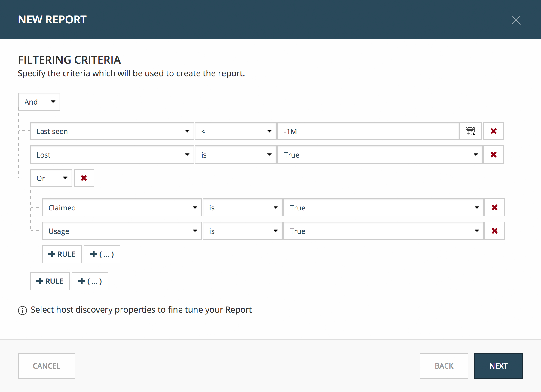Open the date picker calendar icon
This screenshot has width=541, height=392.
(x=471, y=131)
